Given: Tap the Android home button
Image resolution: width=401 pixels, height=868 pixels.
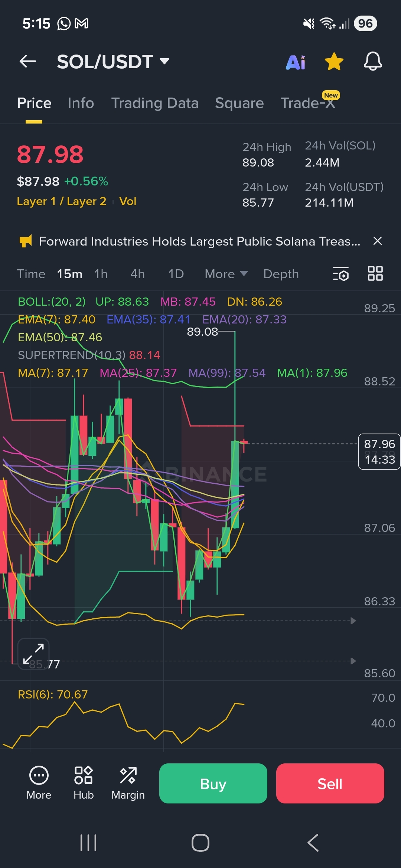Looking at the screenshot, I should [200, 843].
